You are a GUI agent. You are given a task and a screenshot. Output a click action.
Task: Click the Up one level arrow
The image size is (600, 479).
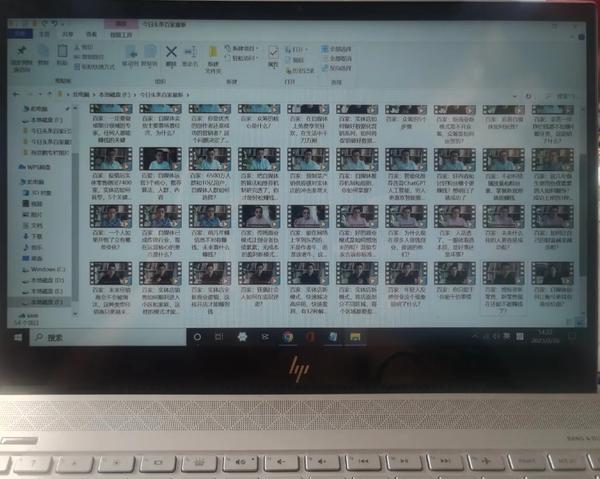point(49,94)
